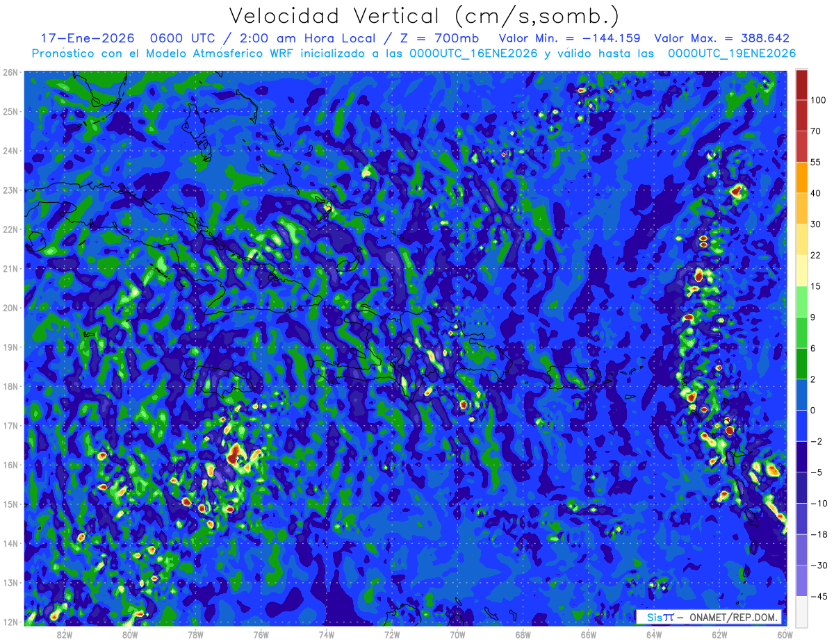
Task: Click the navy swatch between -2 and -5
Action: coord(801,456)
